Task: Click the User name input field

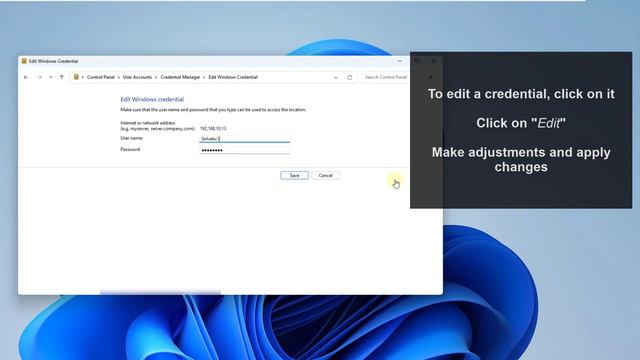Action: [244, 138]
